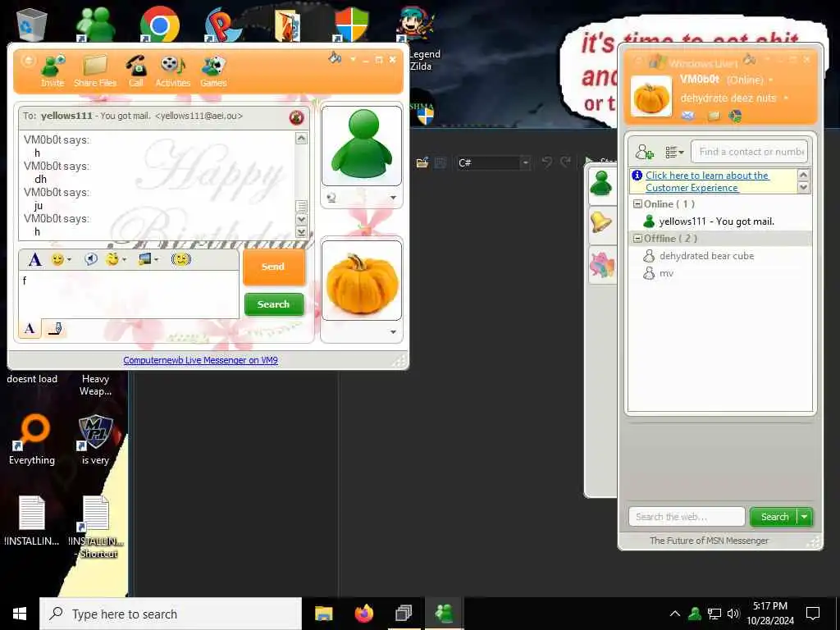This screenshot has height=630, width=840.
Task: Open Firefox from the taskbar
Action: point(363,614)
